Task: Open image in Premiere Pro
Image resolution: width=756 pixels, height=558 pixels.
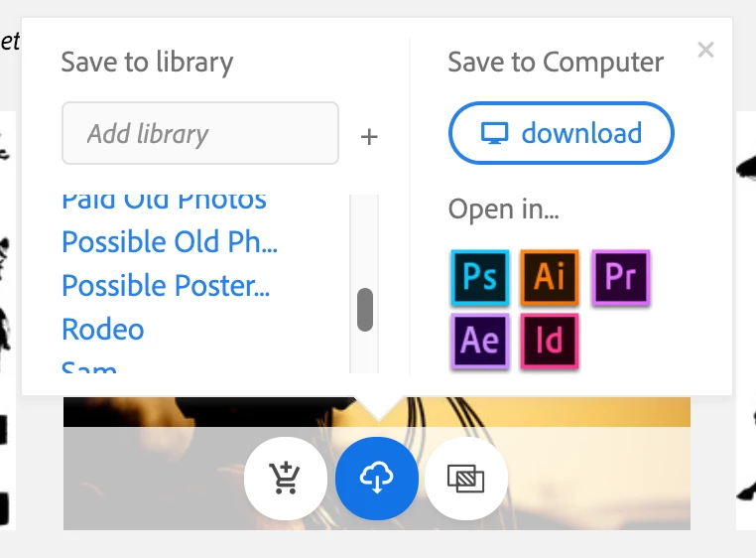Action: [x=620, y=278]
